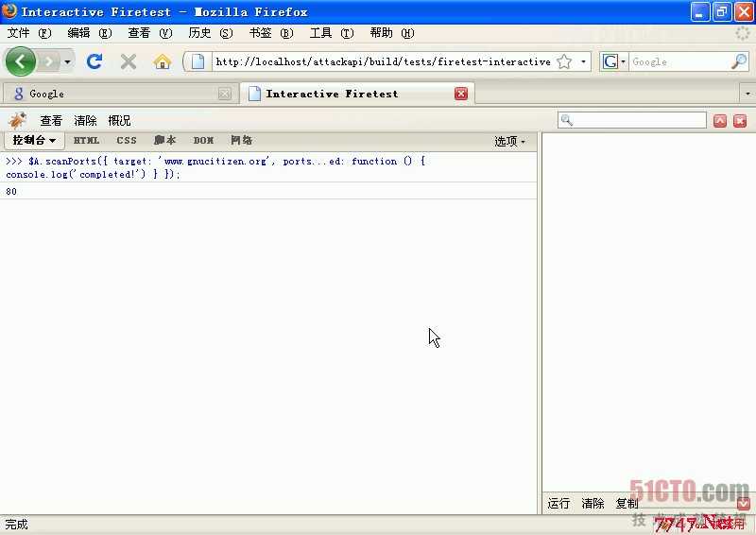
Task: Click 运行 to run the command
Action: (558, 503)
